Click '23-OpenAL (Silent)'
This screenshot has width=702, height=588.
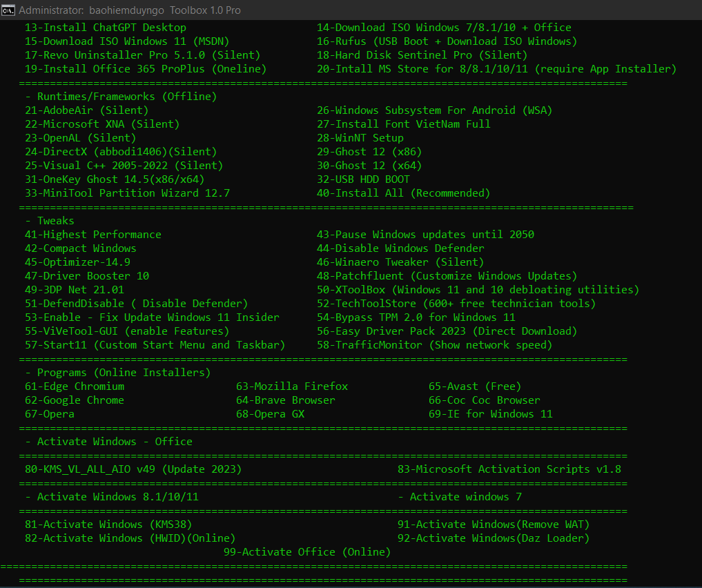[80, 138]
